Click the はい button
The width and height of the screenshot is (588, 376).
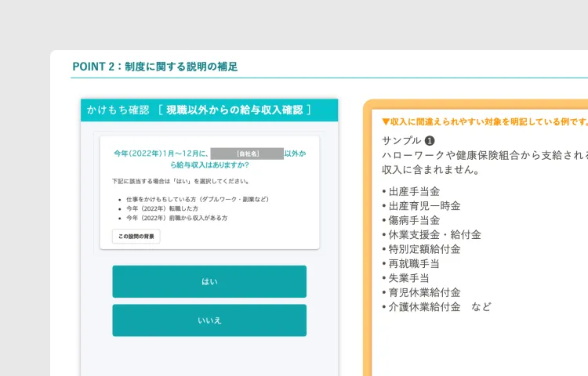[209, 281]
